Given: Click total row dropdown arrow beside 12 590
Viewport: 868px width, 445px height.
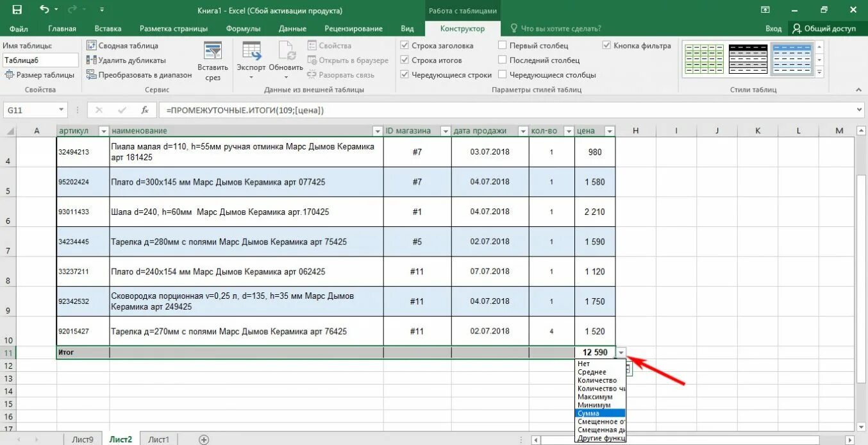Looking at the screenshot, I should 621,353.
